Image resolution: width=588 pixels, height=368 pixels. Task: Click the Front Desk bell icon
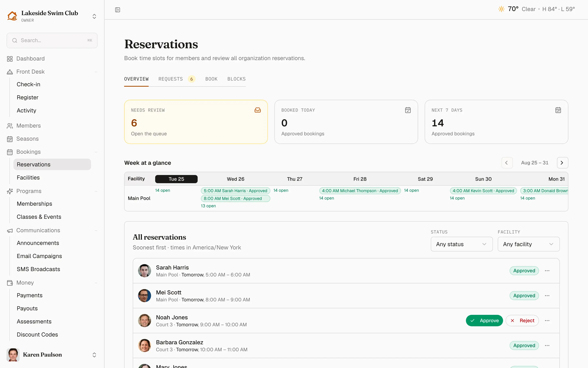(10, 72)
